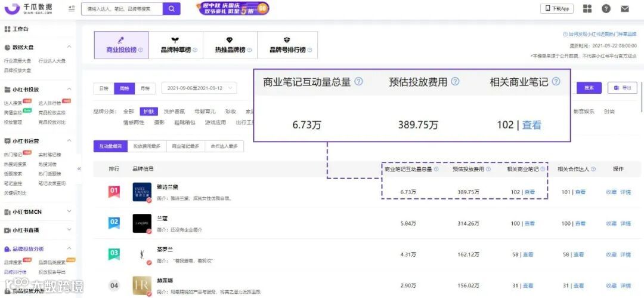Screen dimensions: 644x298
Task: Sort by 投放费用最多 tab
Action: pos(147,146)
